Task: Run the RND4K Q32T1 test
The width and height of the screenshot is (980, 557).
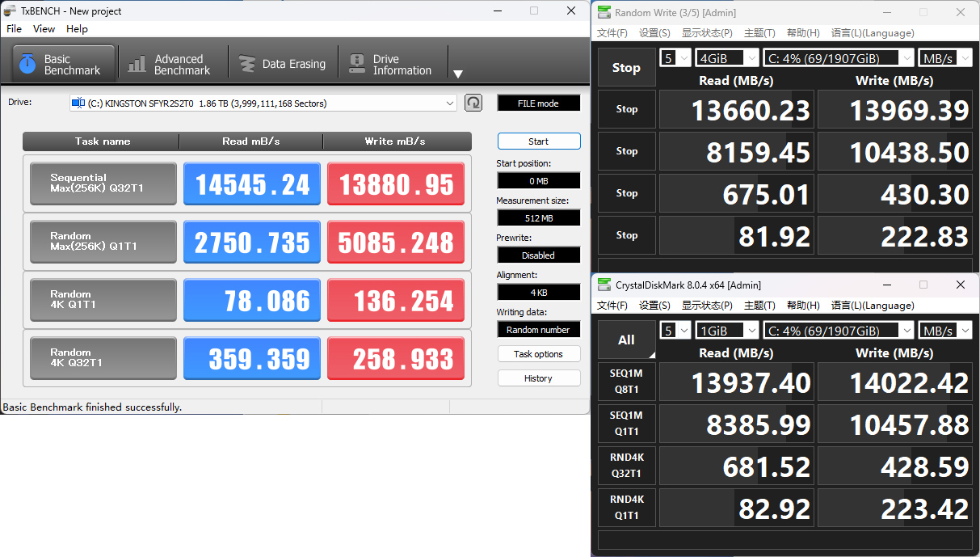Action: [x=627, y=466]
